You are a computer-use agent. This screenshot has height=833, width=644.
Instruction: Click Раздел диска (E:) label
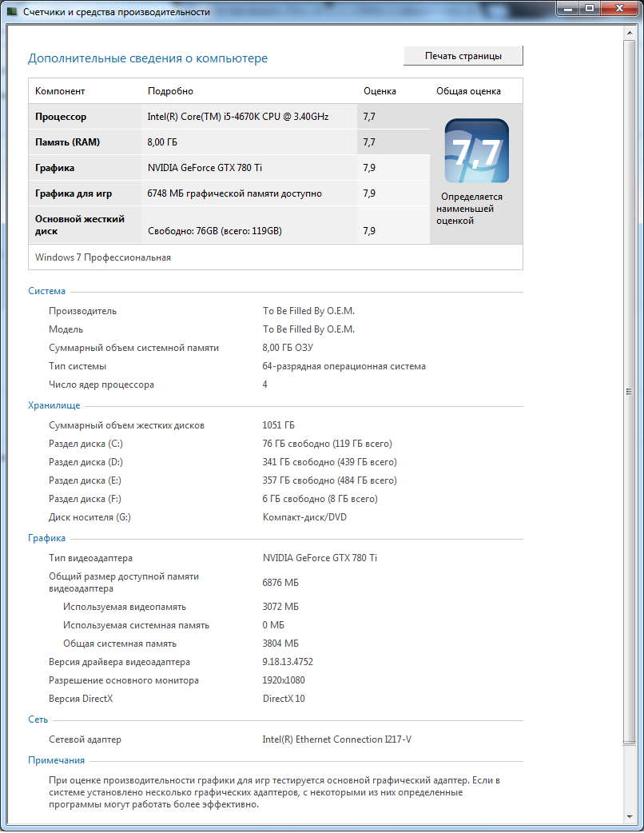(85, 480)
